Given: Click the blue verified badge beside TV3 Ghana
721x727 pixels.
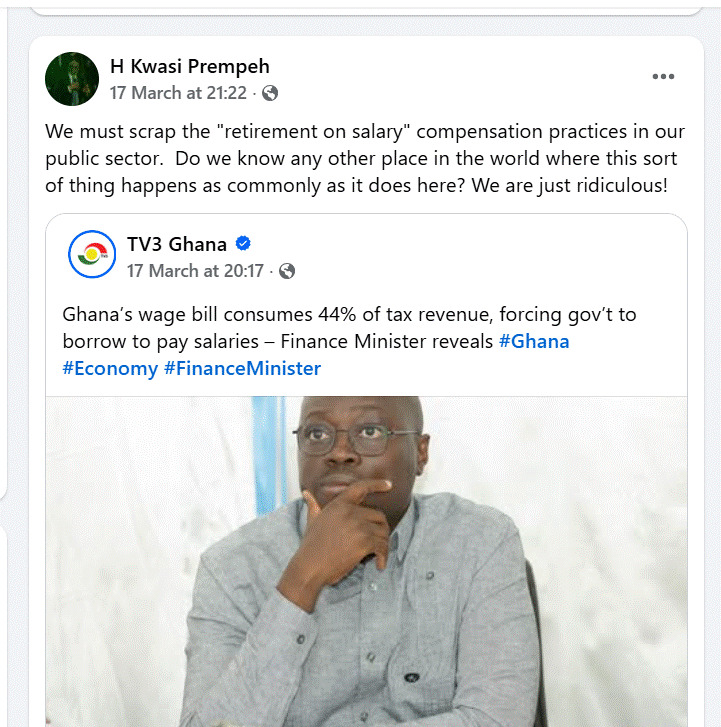Looking at the screenshot, I should 243,244.
